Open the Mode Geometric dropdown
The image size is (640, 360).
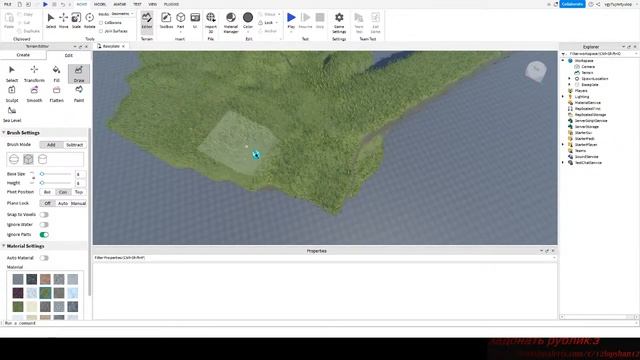[122, 14]
